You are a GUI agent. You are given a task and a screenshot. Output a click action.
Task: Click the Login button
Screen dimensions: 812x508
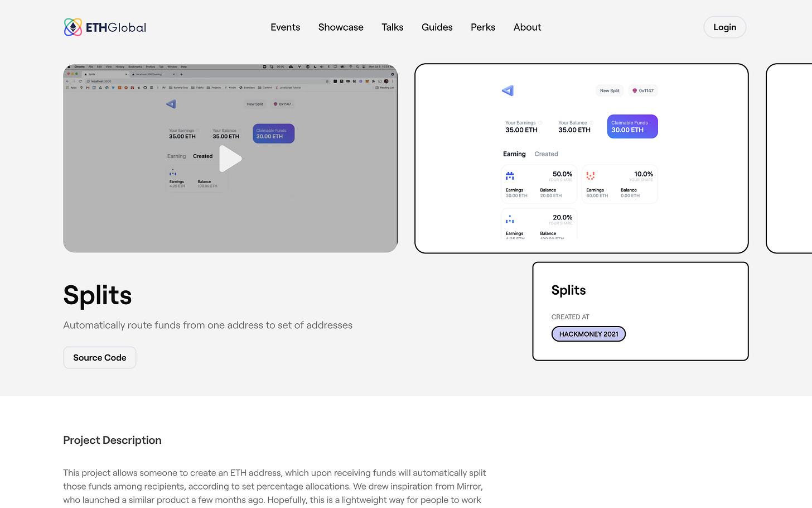click(x=724, y=27)
